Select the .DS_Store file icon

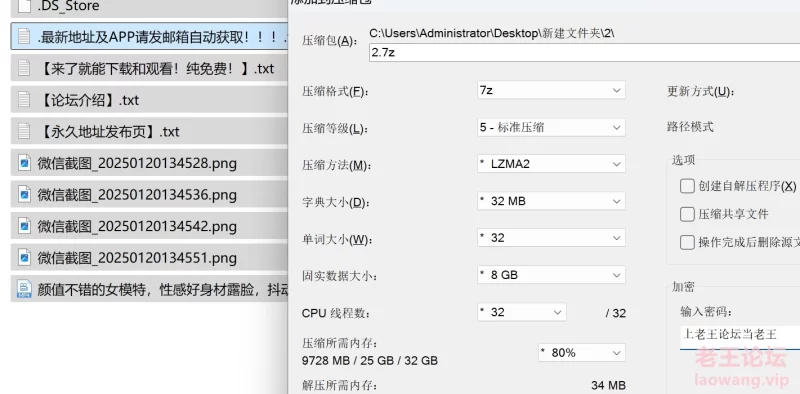(23, 7)
